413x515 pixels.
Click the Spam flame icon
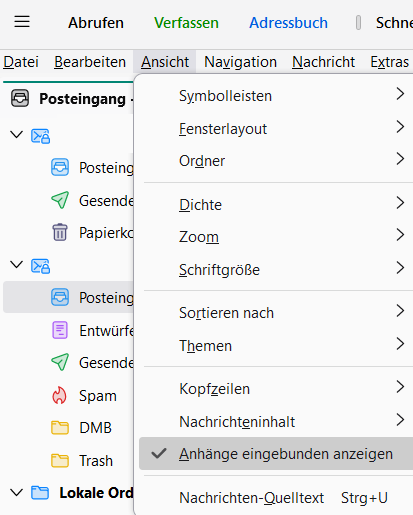(60, 395)
